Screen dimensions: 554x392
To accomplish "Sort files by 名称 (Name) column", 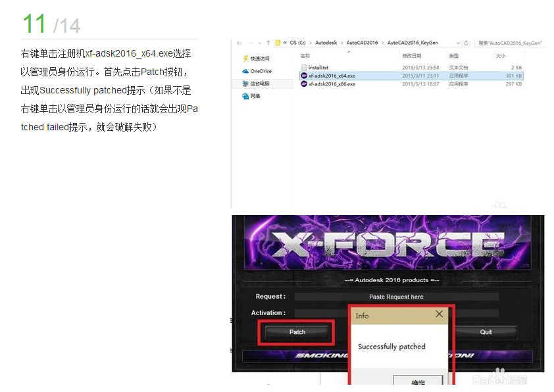I will pyautogui.click(x=305, y=56).
